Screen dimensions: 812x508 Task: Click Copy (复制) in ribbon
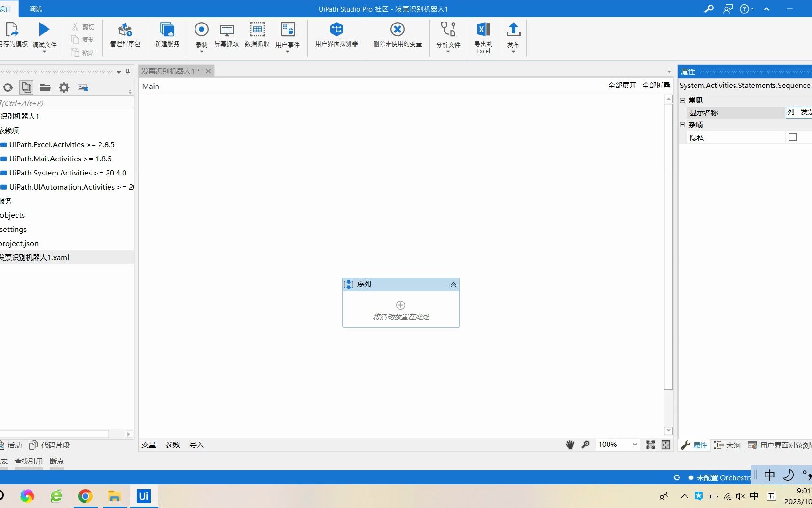(83, 40)
